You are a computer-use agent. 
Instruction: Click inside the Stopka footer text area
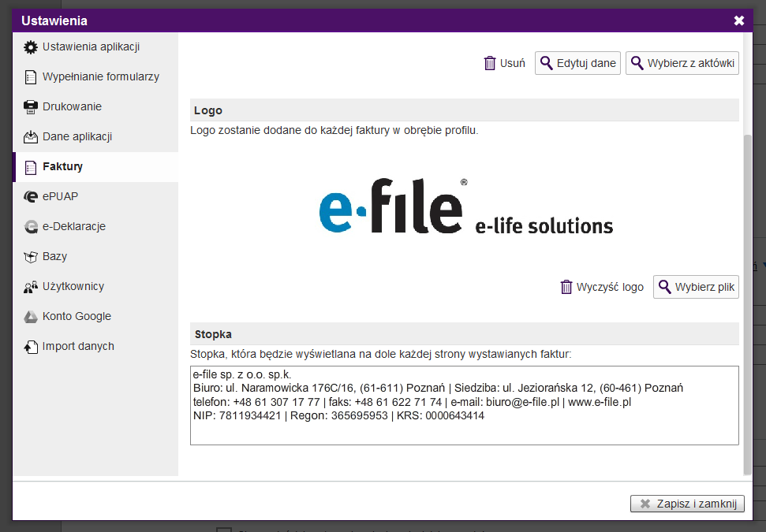tap(464, 405)
